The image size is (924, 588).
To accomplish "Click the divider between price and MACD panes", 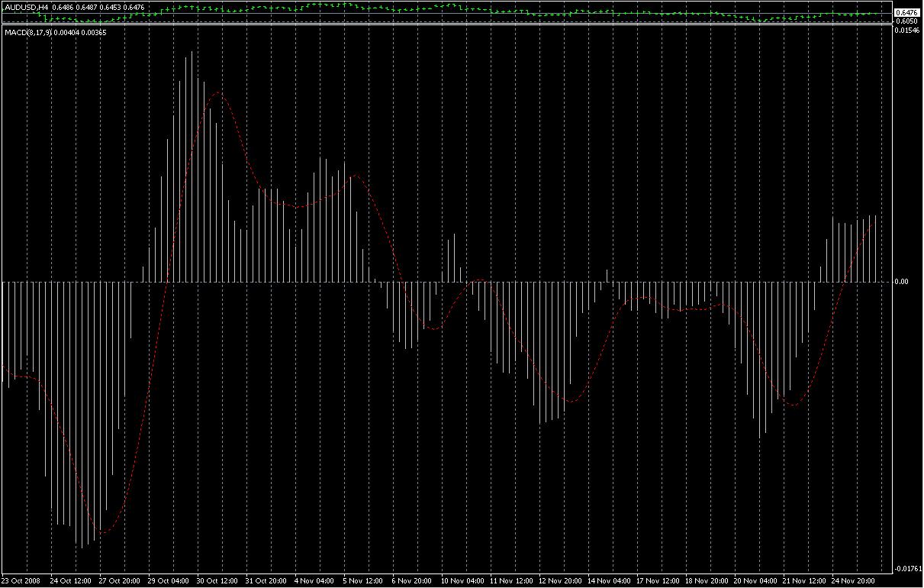I will [x=458, y=25].
